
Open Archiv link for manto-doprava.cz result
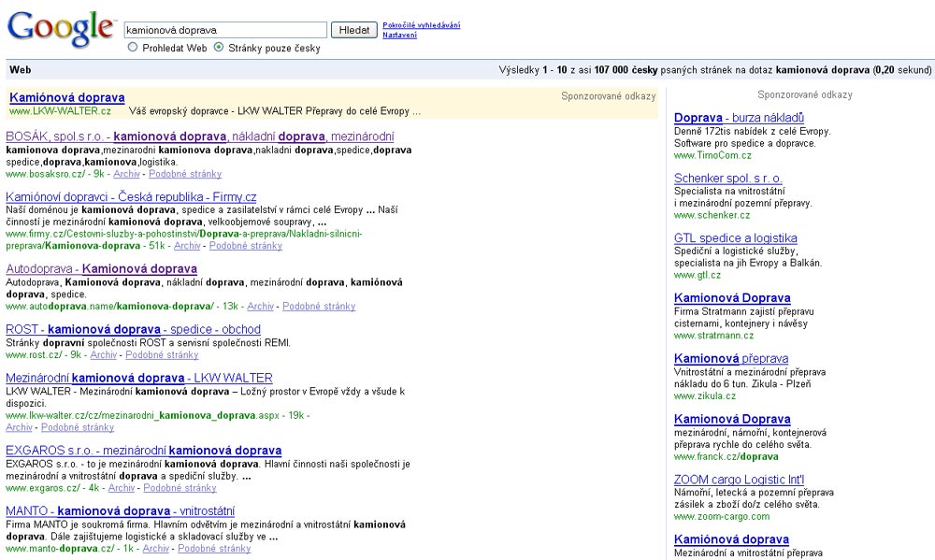pyautogui.click(x=156, y=549)
